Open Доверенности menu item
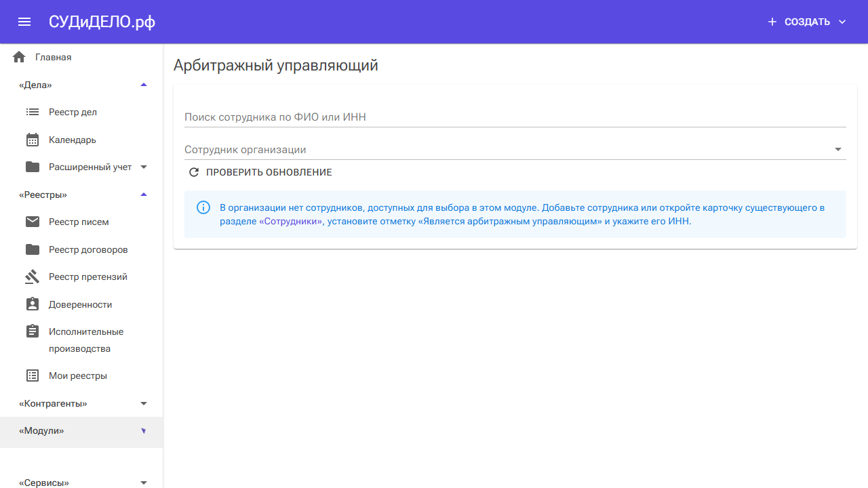 click(x=81, y=304)
